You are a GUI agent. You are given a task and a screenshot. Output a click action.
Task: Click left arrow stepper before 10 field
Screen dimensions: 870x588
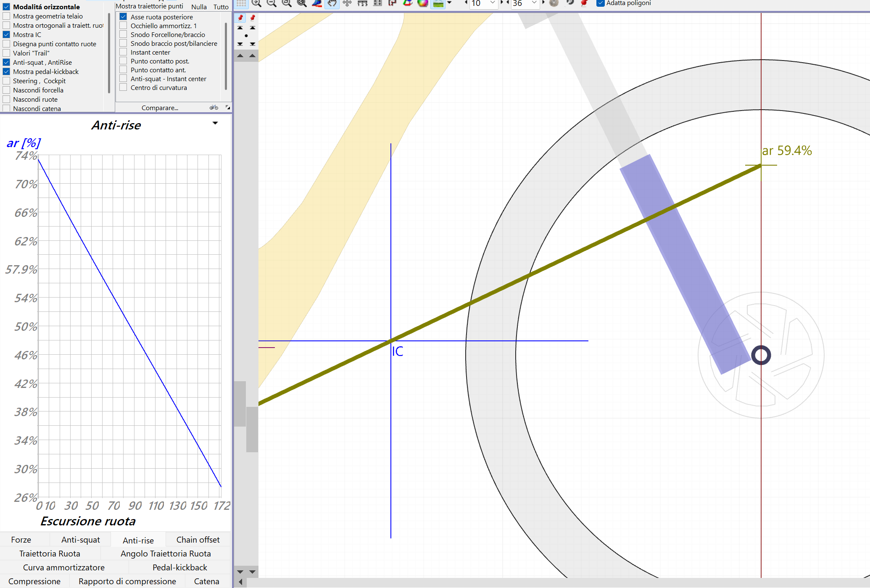466,3
